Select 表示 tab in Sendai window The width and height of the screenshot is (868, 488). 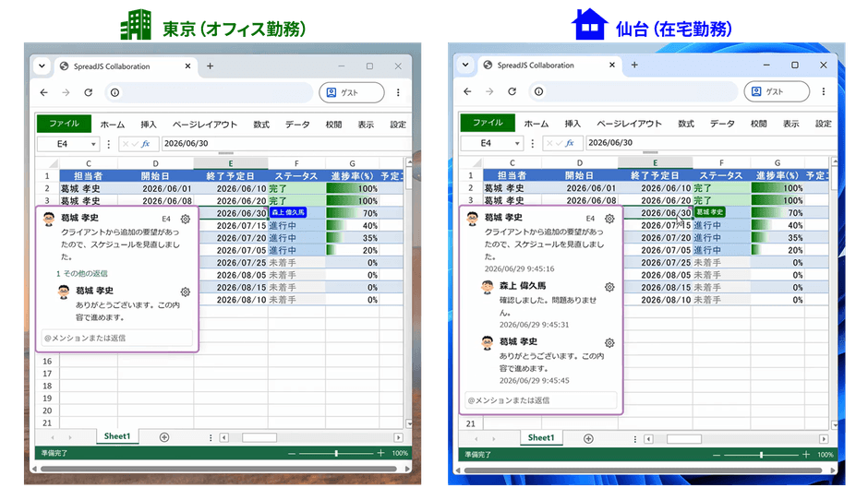(790, 124)
